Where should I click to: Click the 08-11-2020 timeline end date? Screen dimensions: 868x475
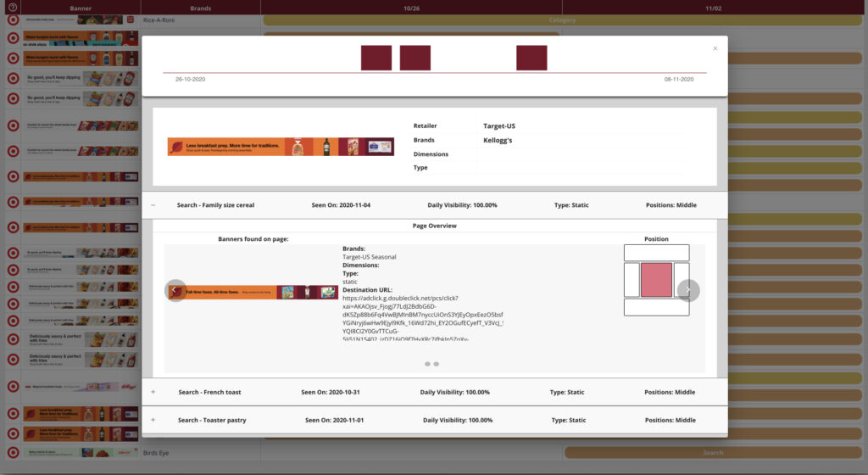point(679,79)
